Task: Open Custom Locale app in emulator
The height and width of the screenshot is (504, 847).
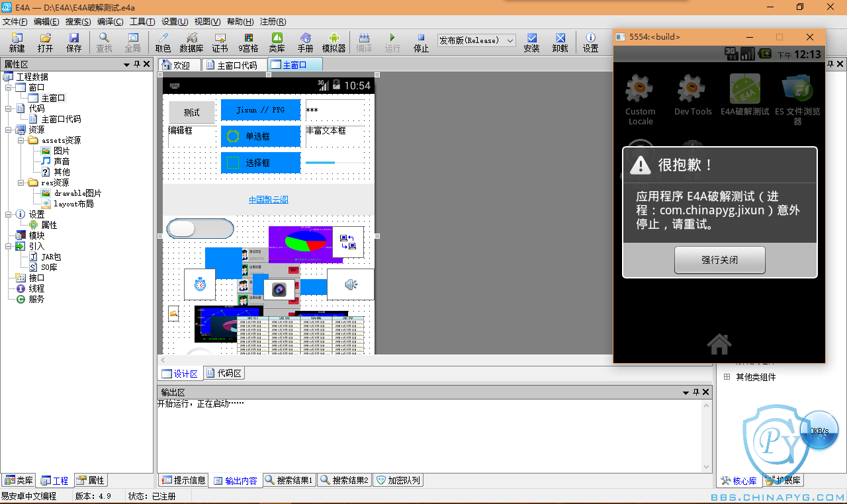Action: coord(640,99)
